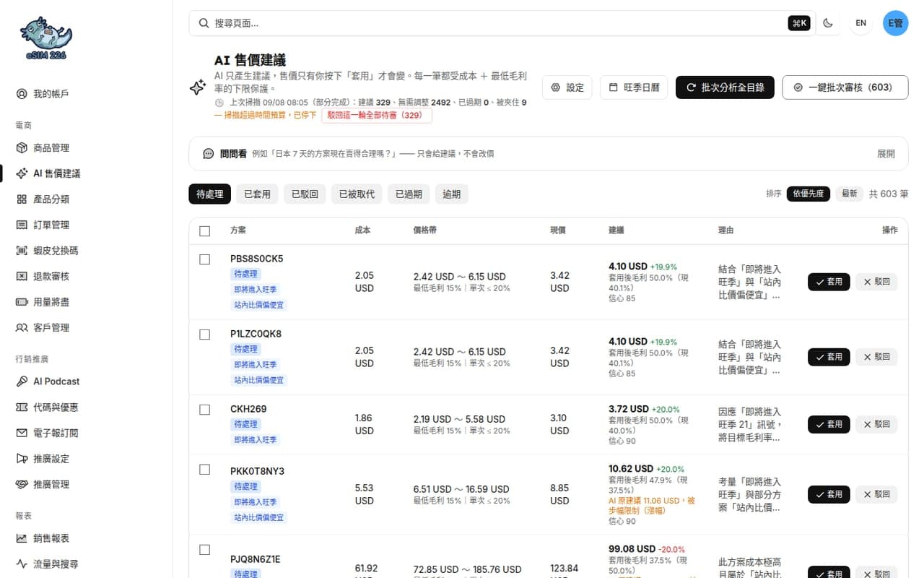Click the 產品分類 grid icon

pos(22,199)
